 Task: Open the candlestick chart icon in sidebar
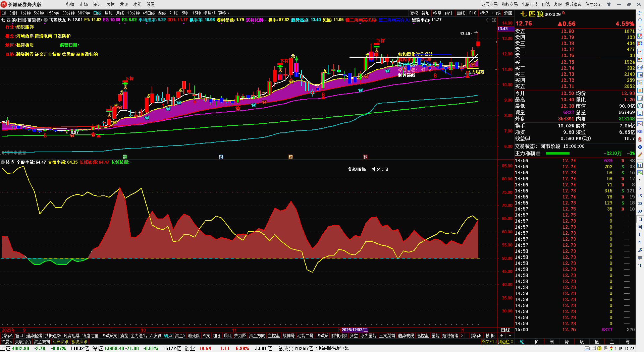(x=640, y=59)
